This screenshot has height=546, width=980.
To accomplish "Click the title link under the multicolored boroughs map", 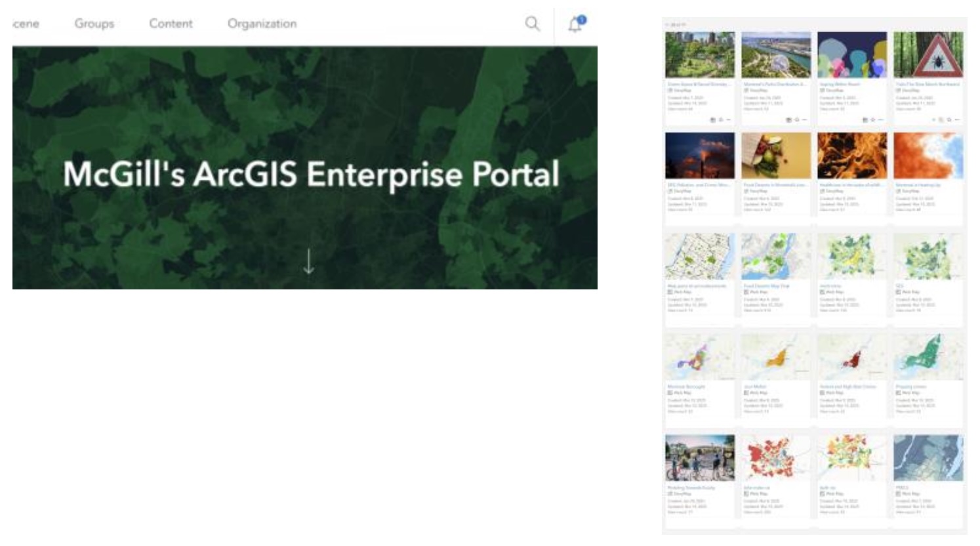I will point(686,387).
